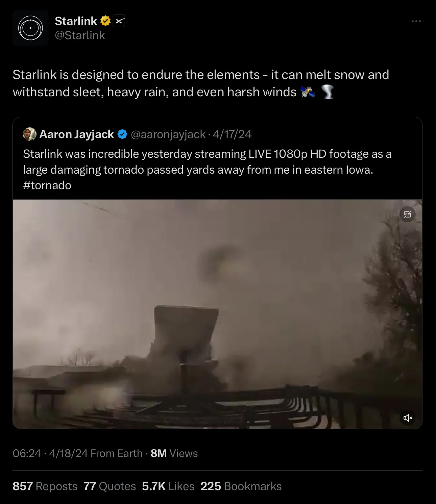Show the 5.7K Likes list
Screen dimensions: 436x504
[168, 486]
